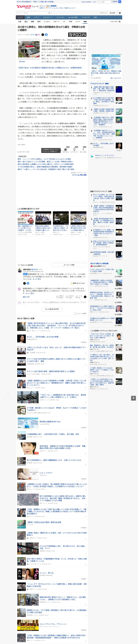Click the 記事に関する報告 report link
Screen dimensions: 138x644
click(24, 152)
